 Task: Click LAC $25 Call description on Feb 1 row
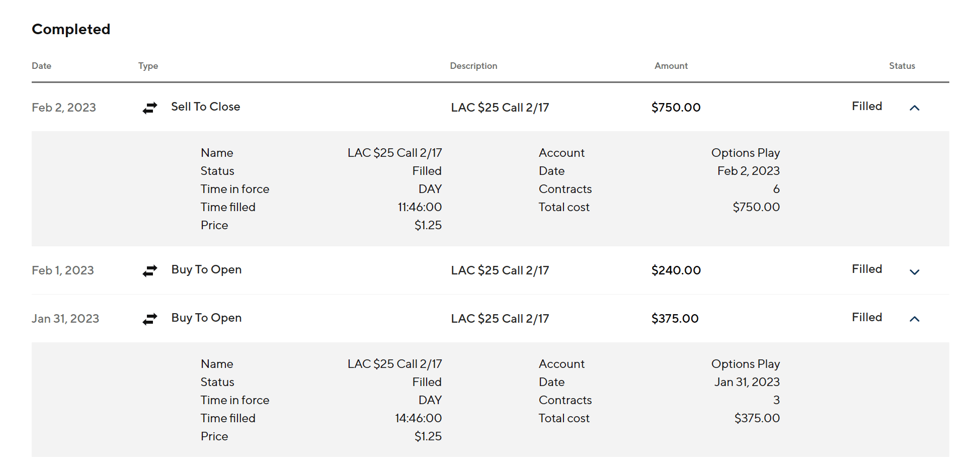pyautogui.click(x=500, y=270)
